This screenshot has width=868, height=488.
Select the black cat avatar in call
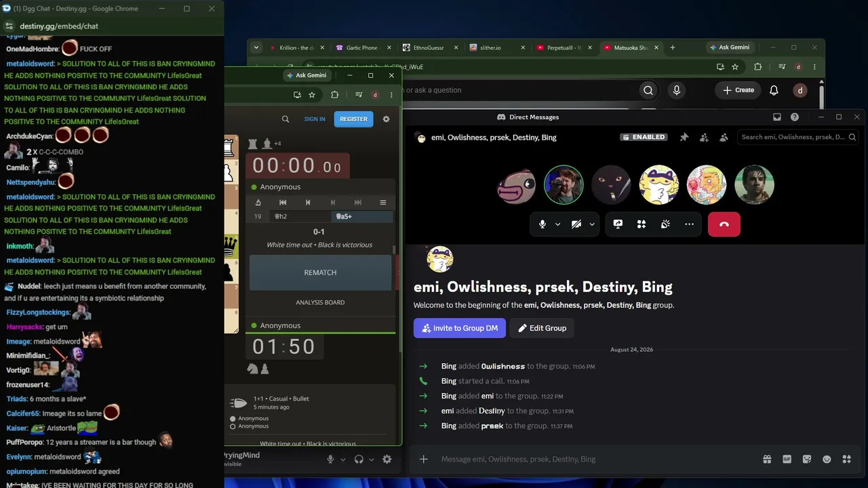click(x=611, y=185)
